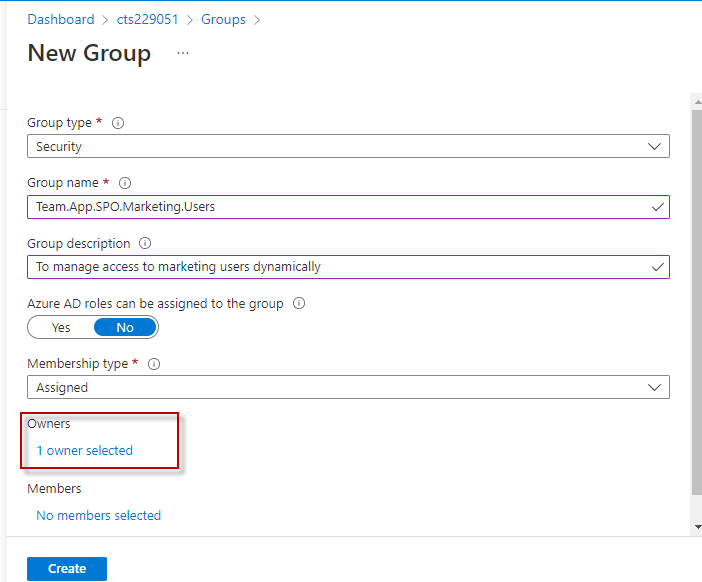
Task: Click Group description info icon
Action: click(145, 243)
